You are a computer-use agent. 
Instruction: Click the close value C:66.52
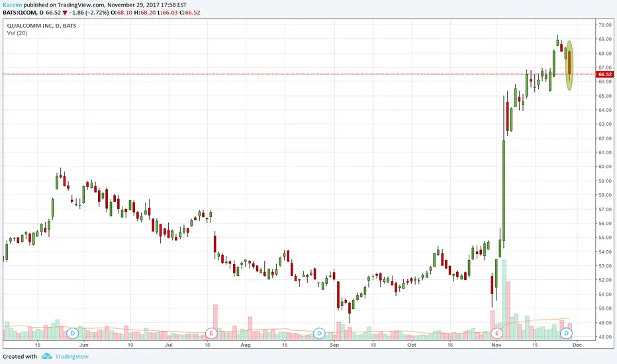click(190, 13)
